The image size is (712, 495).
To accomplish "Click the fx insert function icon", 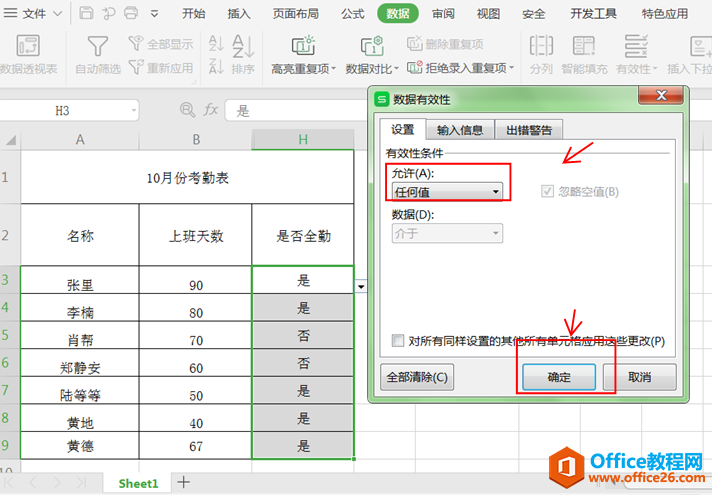I will pos(211,110).
